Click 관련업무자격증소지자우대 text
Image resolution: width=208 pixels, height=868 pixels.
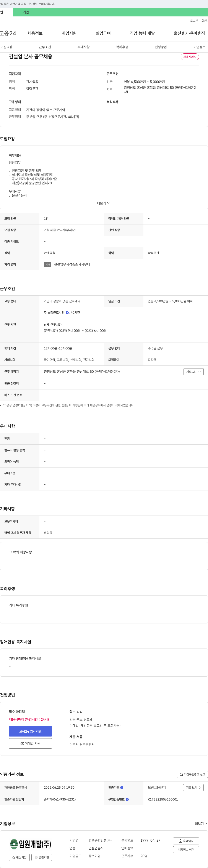72,264
